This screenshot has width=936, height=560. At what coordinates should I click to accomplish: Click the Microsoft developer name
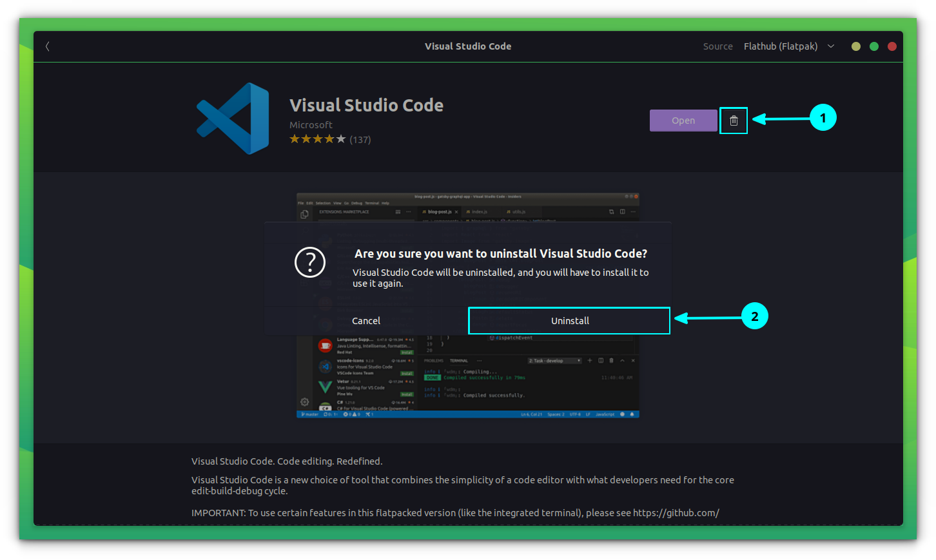[311, 124]
